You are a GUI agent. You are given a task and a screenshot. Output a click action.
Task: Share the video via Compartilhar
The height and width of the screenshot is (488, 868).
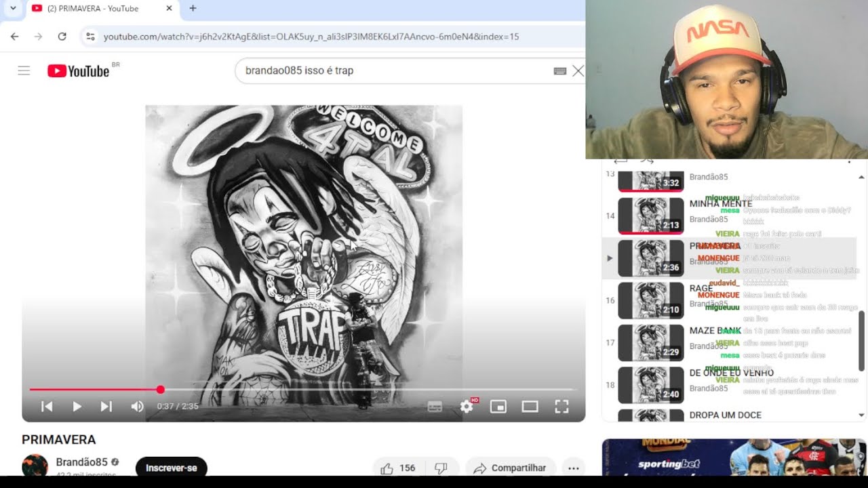pos(511,468)
